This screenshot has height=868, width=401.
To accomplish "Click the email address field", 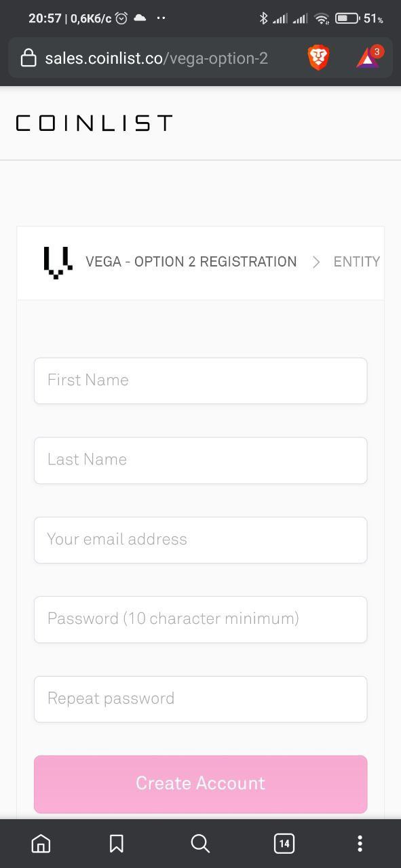I will coord(201,540).
